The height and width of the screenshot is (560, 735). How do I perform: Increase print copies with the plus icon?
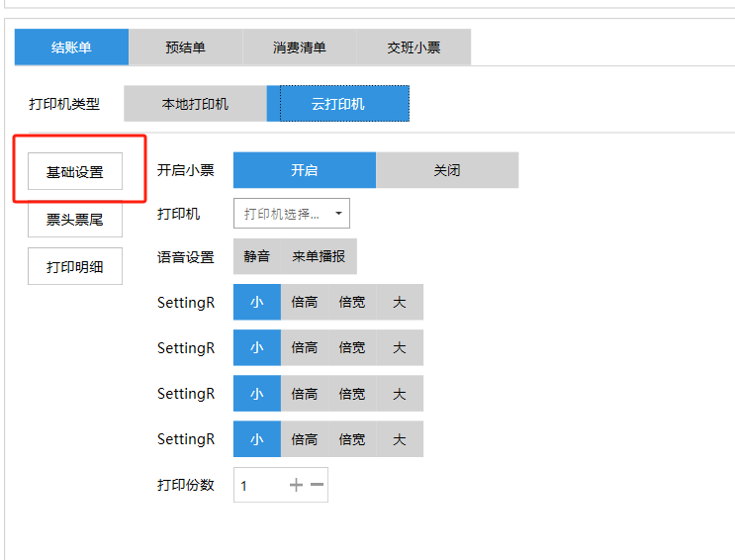(296, 485)
